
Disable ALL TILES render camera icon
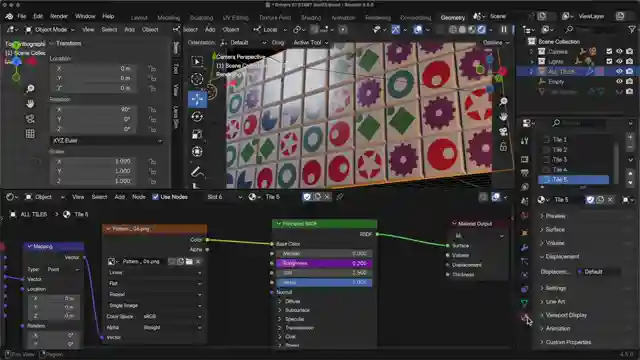pyautogui.click(x=629, y=71)
